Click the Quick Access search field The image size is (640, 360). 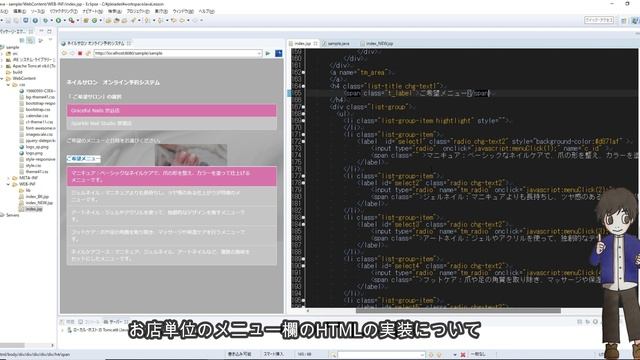coord(599,20)
